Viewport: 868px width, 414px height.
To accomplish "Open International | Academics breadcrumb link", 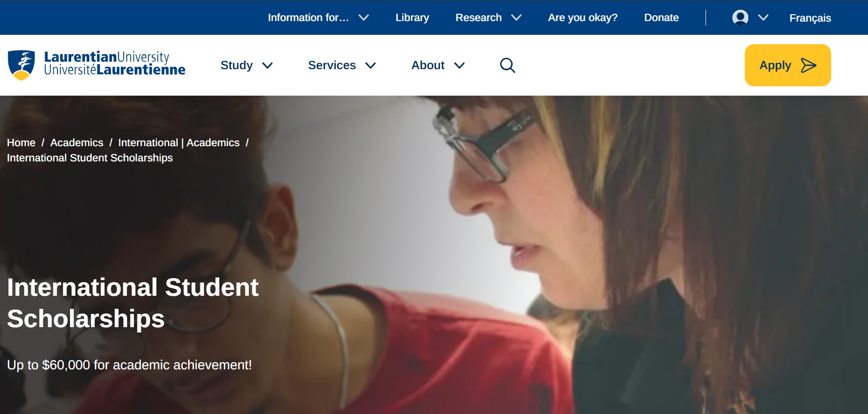I will click(x=179, y=143).
